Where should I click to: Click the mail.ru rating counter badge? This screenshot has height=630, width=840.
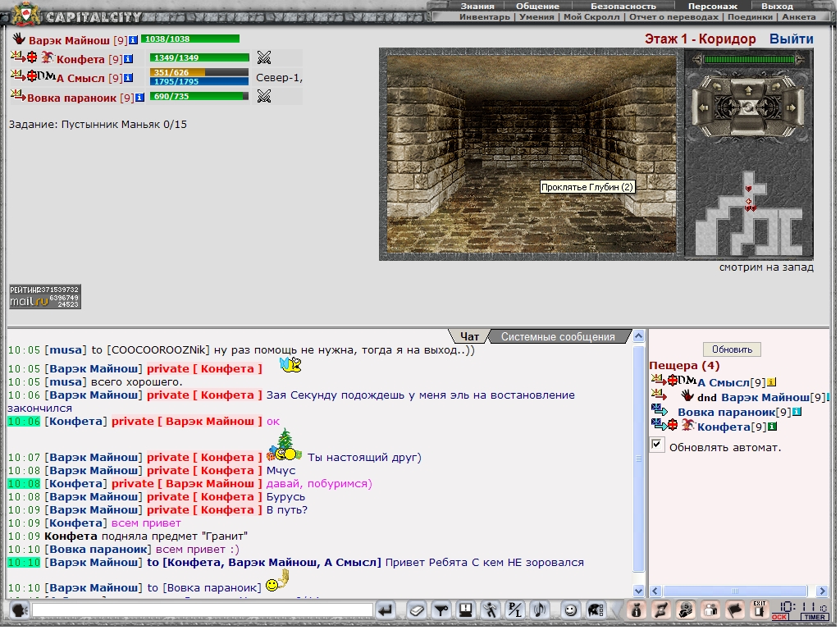click(x=44, y=296)
